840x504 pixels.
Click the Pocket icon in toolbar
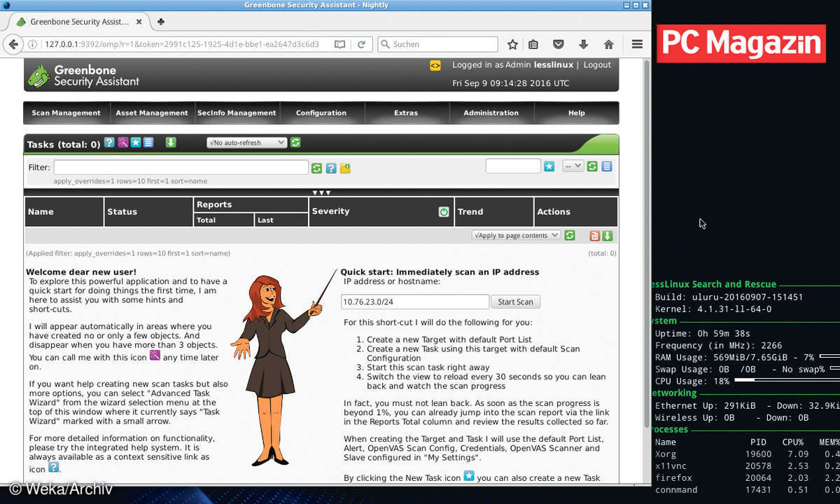click(x=559, y=44)
